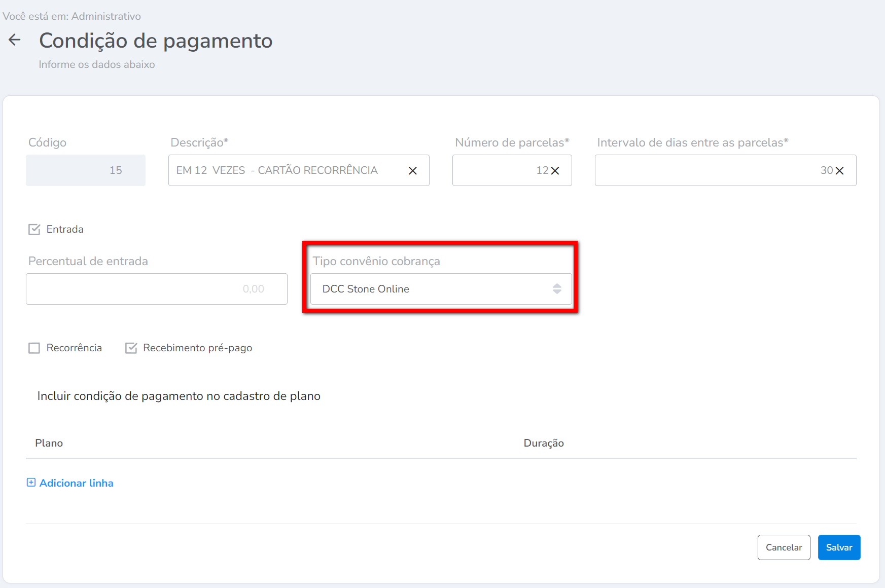This screenshot has width=885, height=588.
Task: Click the Duração column header
Action: 543,443
